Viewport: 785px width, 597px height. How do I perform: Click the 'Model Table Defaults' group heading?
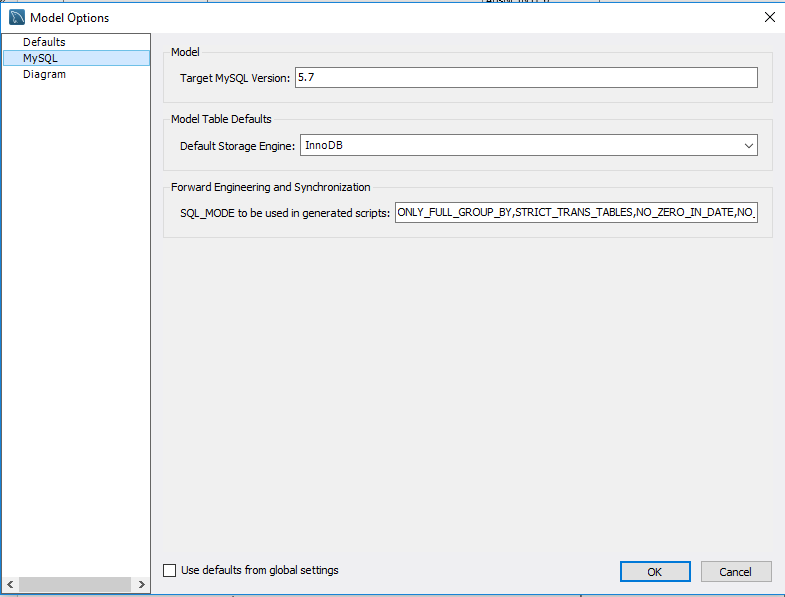(x=221, y=119)
